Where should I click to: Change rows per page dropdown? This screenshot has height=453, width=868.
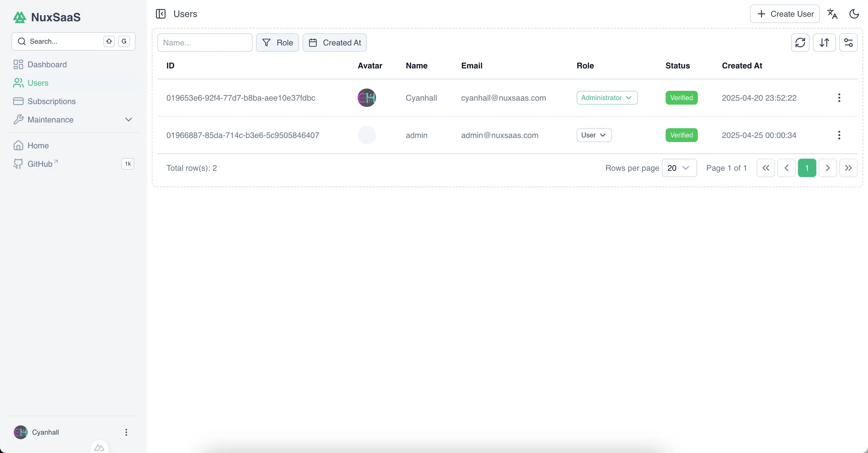coord(679,168)
